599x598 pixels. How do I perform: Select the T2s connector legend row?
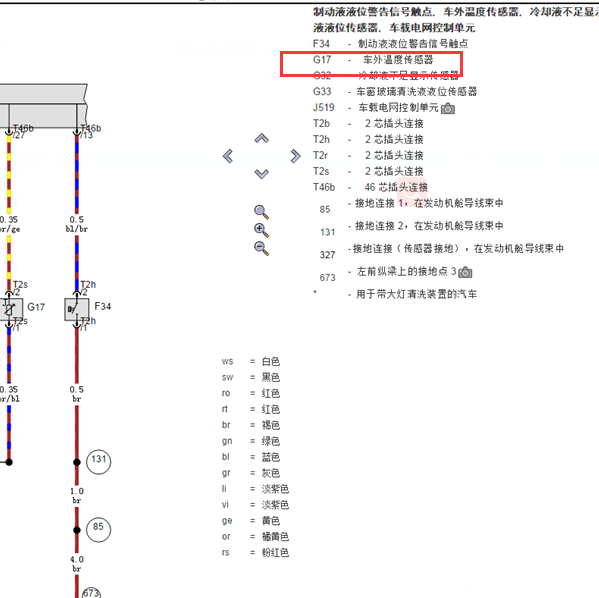368,172
